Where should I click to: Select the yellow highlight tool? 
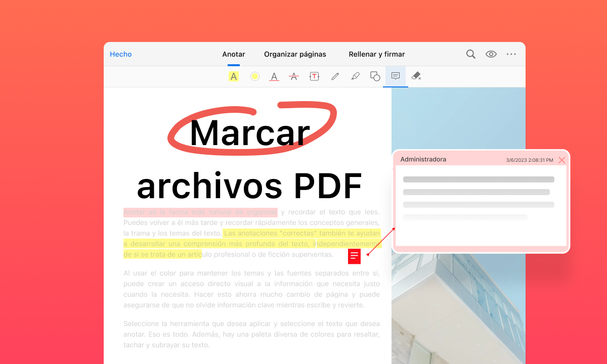point(233,76)
